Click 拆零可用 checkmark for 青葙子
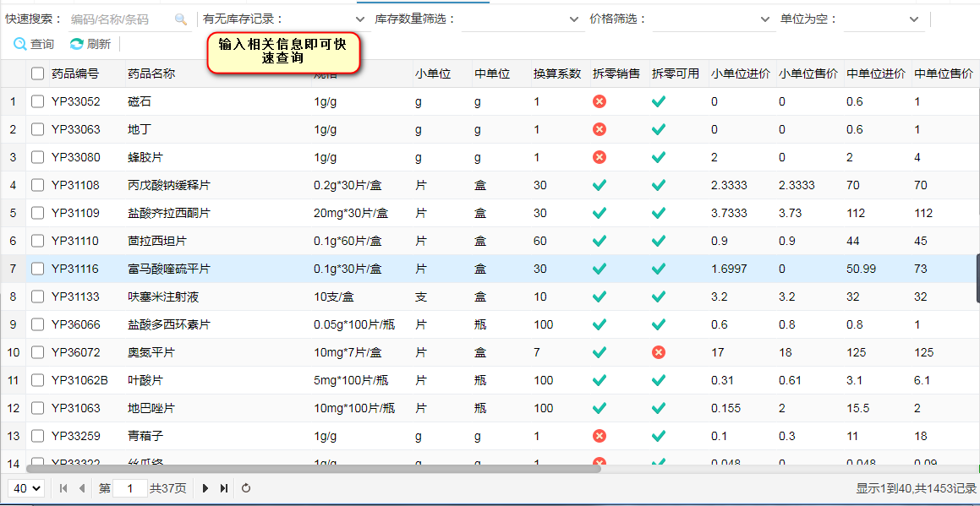The height and width of the screenshot is (506, 980). pos(658,435)
